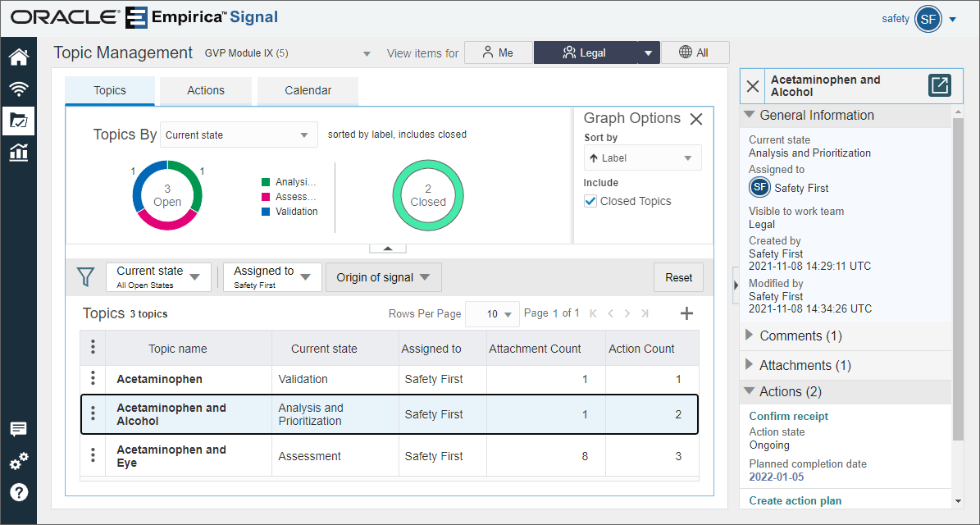980x525 pixels.
Task: Close Graph Options panel
Action: point(696,119)
